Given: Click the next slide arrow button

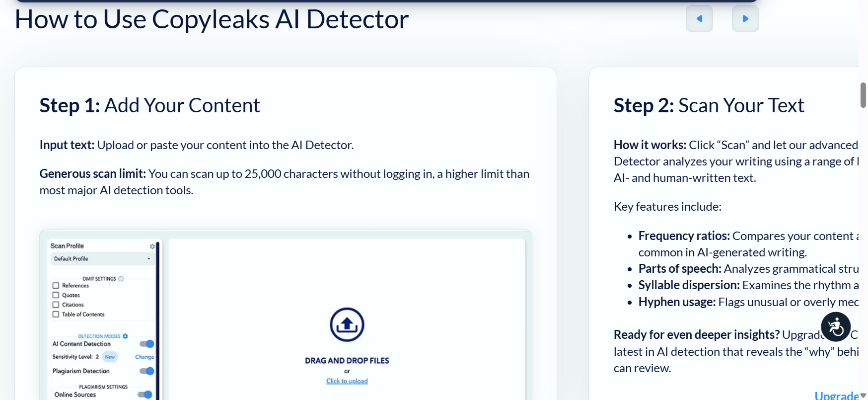Looking at the screenshot, I should 745,19.
